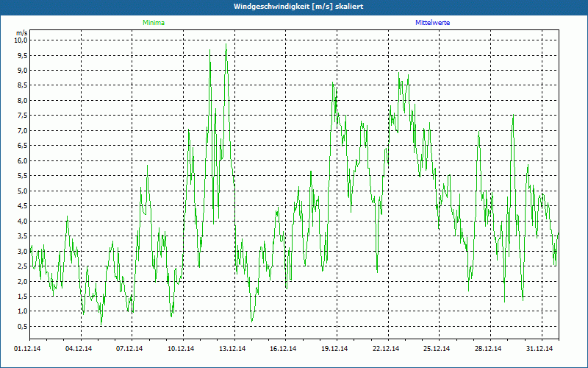
Task: Click the m/s axis unit label
Action: click(x=21, y=33)
